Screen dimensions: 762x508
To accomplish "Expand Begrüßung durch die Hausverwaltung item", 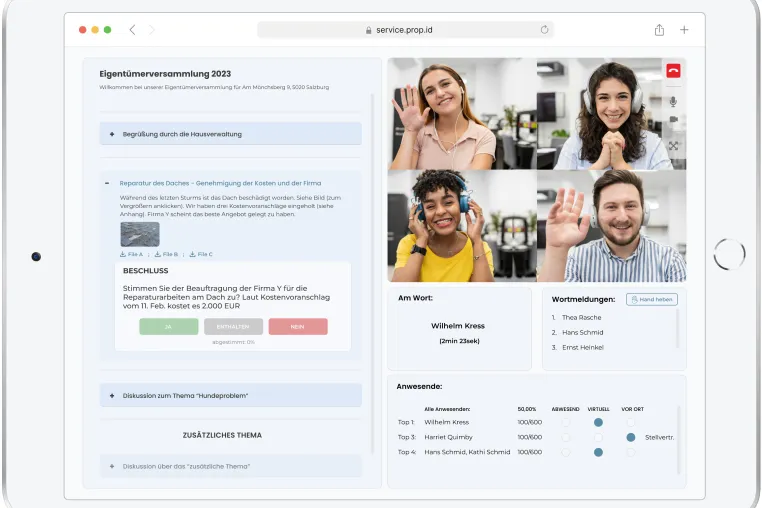I will [230, 134].
